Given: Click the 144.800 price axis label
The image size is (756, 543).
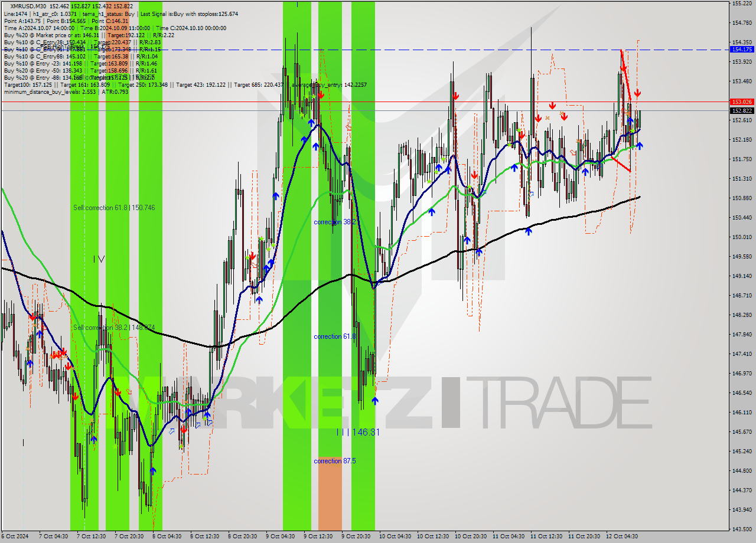Looking at the screenshot, I should tap(742, 471).
